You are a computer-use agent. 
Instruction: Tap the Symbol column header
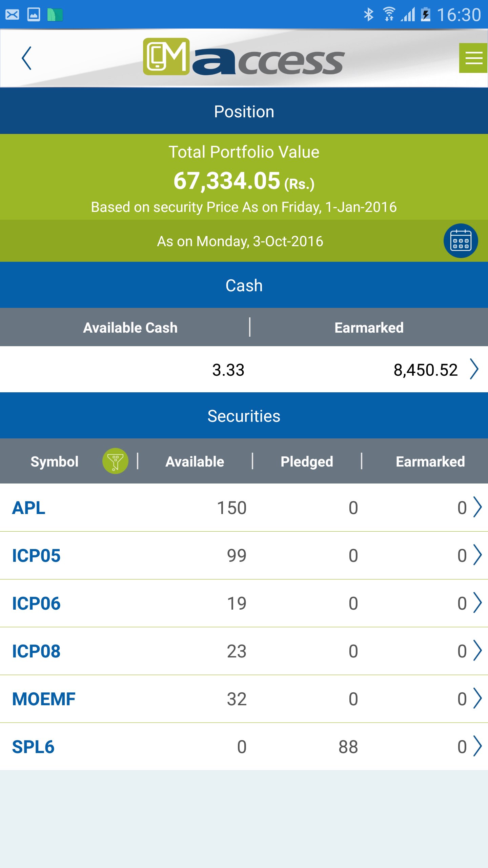pos(55,461)
